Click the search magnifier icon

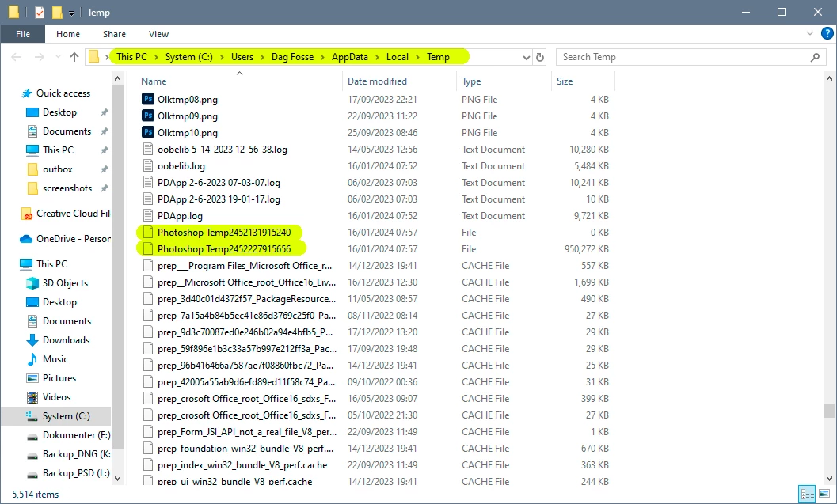click(815, 57)
